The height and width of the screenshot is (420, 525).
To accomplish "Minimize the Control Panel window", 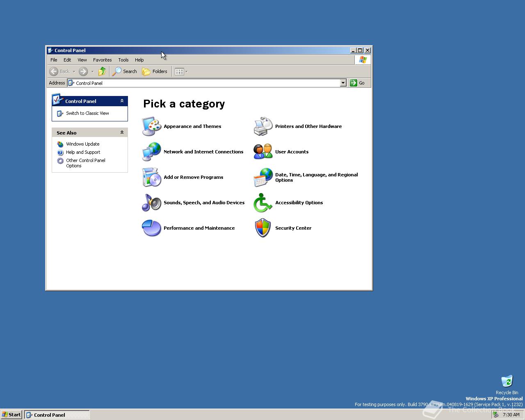I will [x=353, y=50].
